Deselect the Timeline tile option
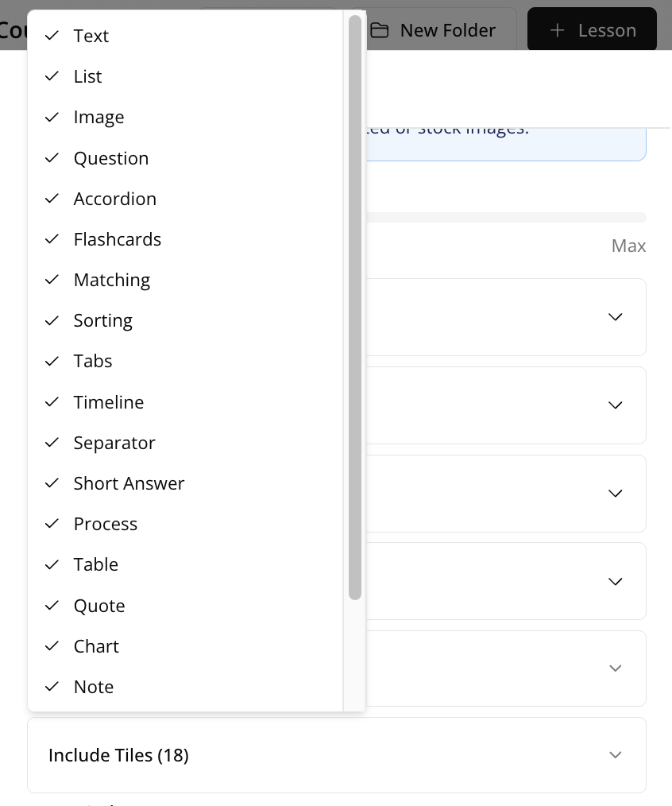The image size is (672, 806). [108, 402]
